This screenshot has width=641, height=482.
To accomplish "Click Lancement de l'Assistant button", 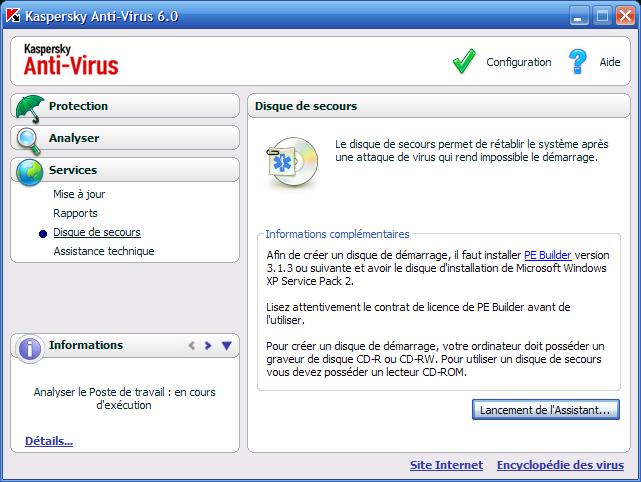I will point(546,410).
